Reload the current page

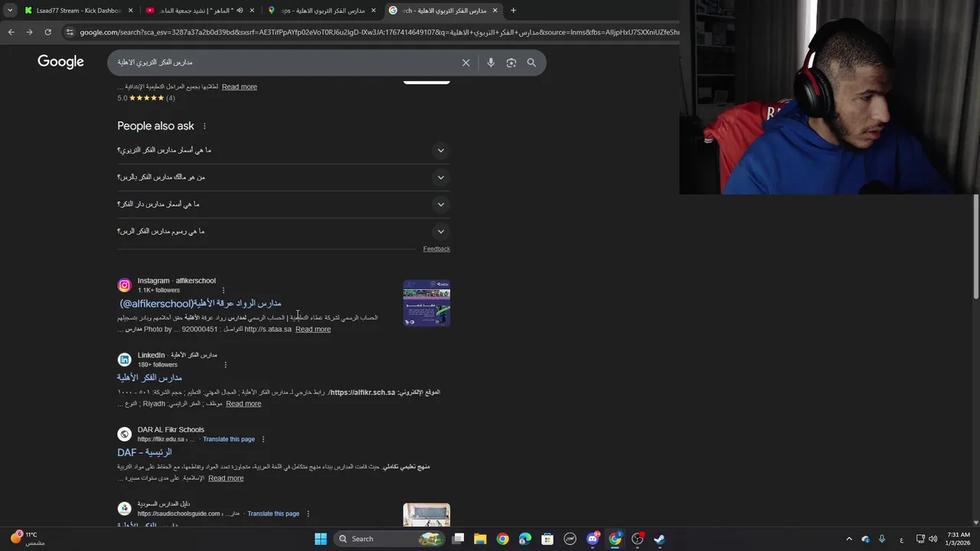47,32
